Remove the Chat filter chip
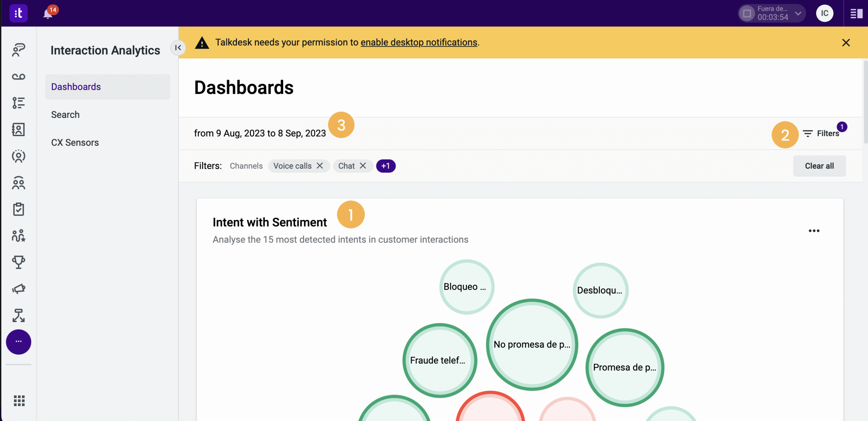868x421 pixels. [363, 166]
